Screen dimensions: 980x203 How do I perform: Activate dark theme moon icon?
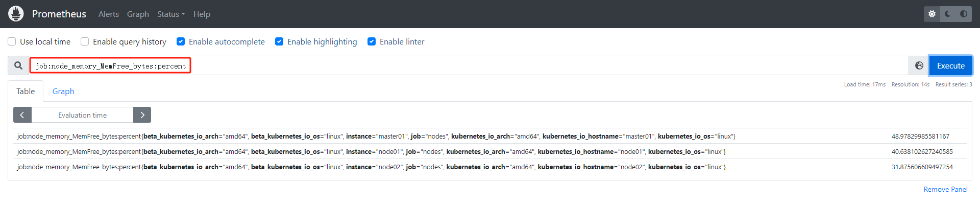(948, 14)
